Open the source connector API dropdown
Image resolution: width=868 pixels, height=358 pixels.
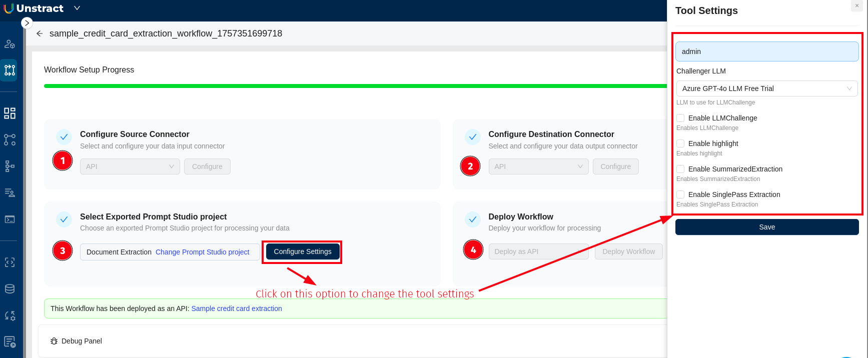(x=130, y=166)
